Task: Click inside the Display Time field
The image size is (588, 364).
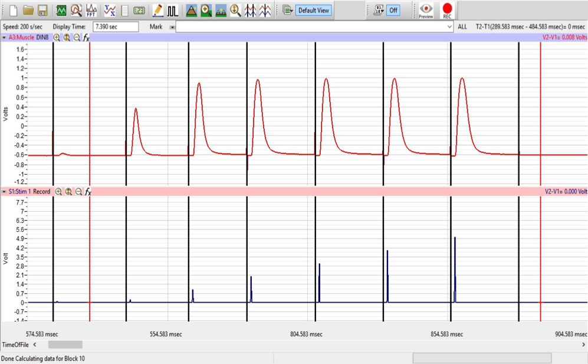Action: (116, 27)
